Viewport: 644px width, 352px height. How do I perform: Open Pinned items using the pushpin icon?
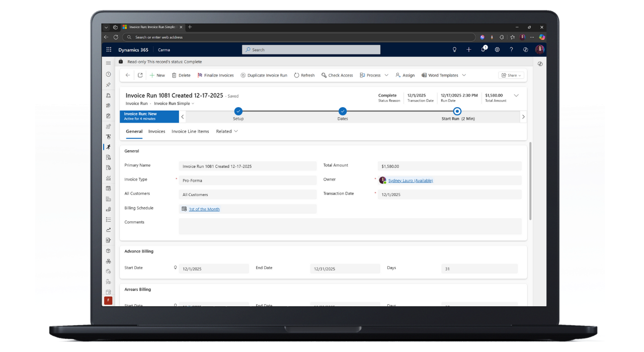pyautogui.click(x=108, y=84)
